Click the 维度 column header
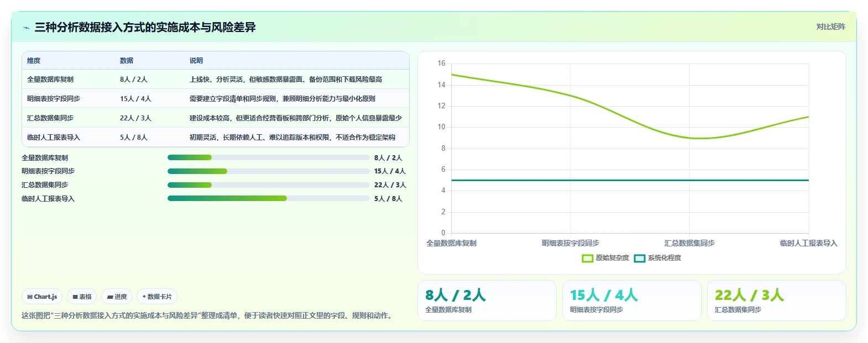868x343 pixels. pos(34,61)
